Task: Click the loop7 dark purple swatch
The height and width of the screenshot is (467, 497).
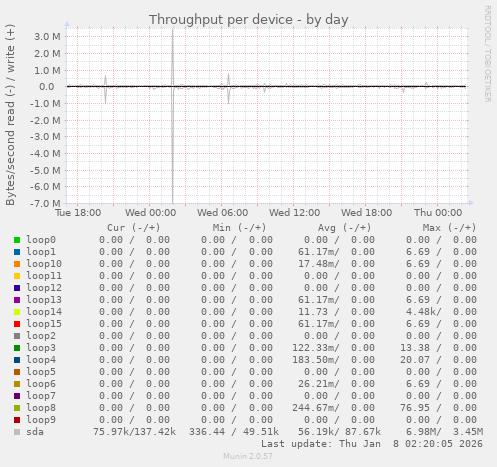Action: [17, 396]
